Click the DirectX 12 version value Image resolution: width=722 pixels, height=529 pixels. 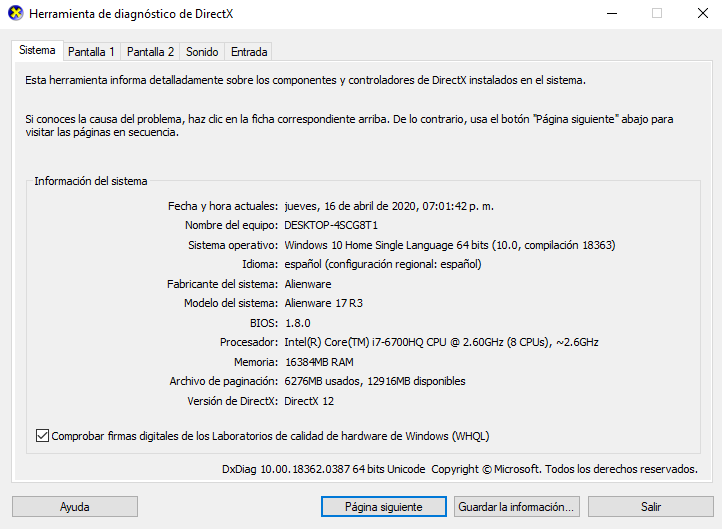[x=309, y=401]
